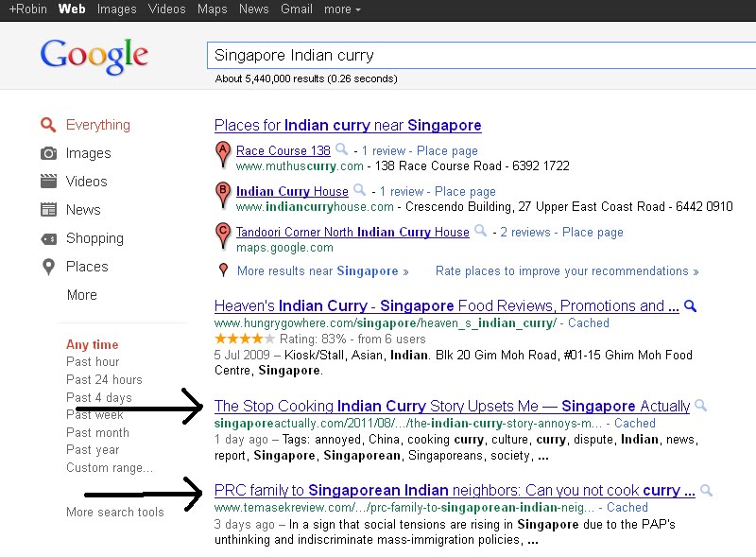The image size is (756, 557).
Task: Select News in the top navigation bar
Action: [254, 9]
